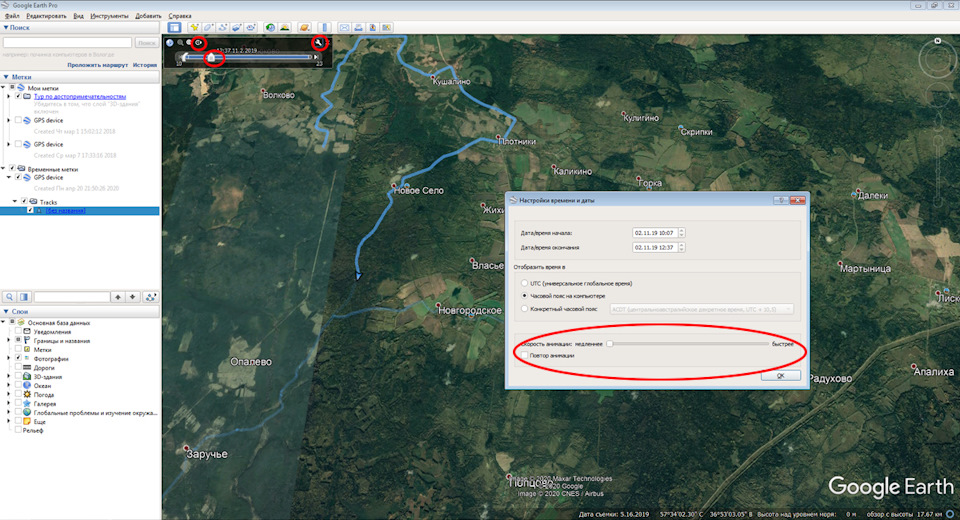Check the first unchecked GPS device (2018 мар 1)
The image size is (960, 520).
click(18, 121)
